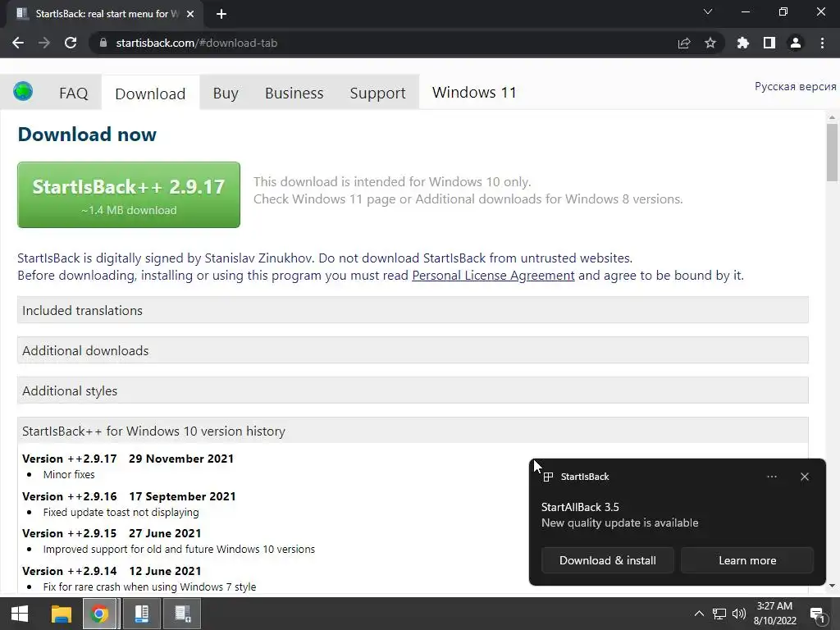Open the first document app on taskbar

(x=141, y=614)
